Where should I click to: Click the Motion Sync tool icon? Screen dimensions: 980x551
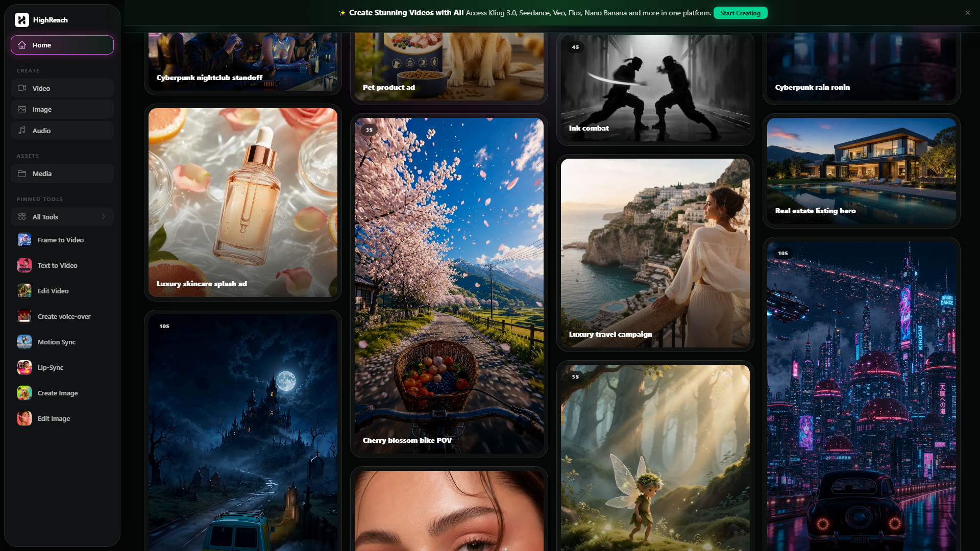pyautogui.click(x=24, y=342)
